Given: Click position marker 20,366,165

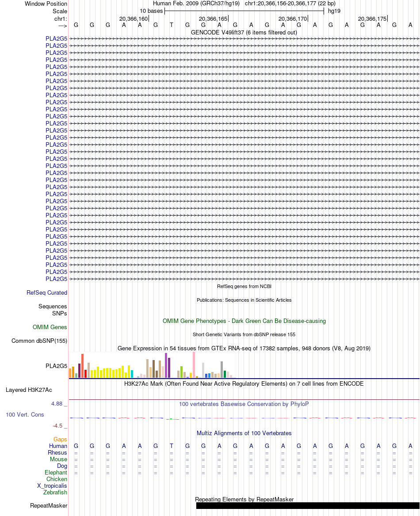Looking at the screenshot, I should 213,19.
